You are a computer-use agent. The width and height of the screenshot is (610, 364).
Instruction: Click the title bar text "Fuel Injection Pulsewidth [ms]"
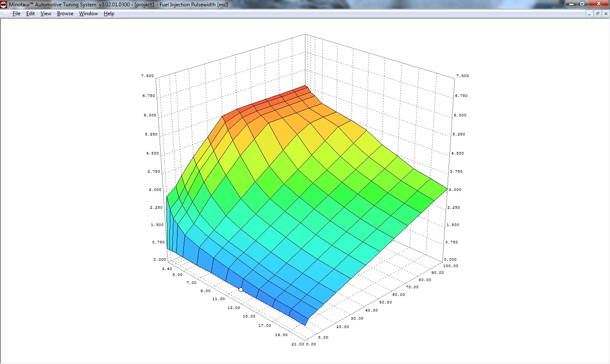coord(194,4)
